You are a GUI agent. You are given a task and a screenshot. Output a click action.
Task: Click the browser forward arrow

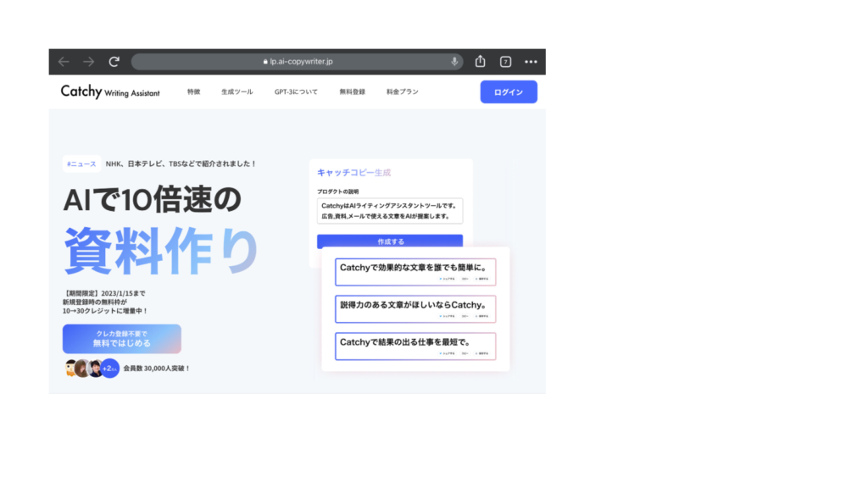pyautogui.click(x=88, y=61)
